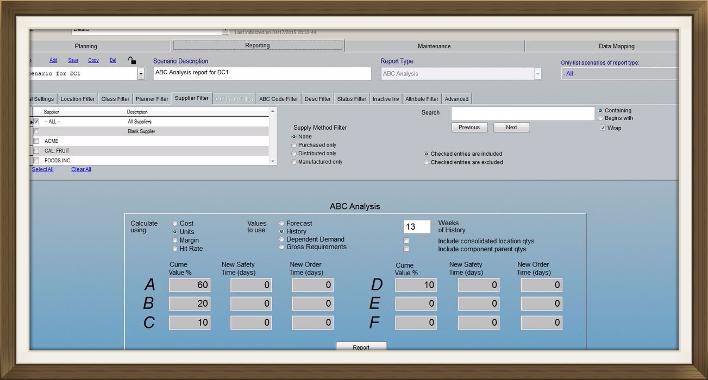
Task: Click class A New Safety Time field
Action: click(x=251, y=285)
